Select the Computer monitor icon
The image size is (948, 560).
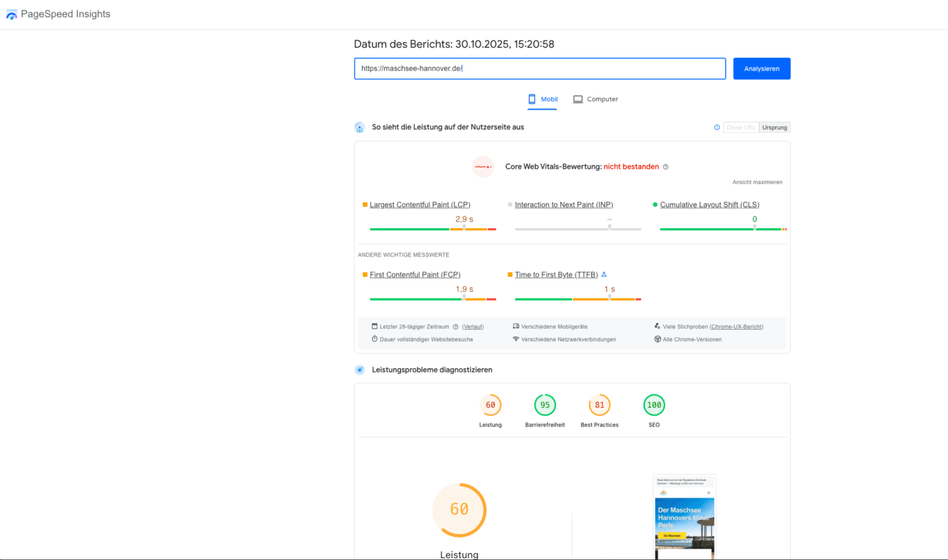pos(578,99)
